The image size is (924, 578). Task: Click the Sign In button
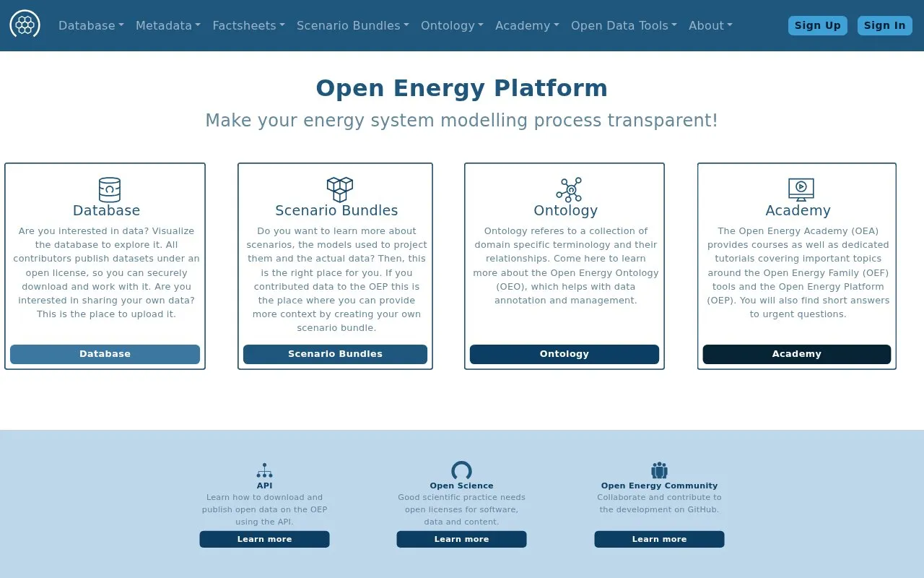(885, 25)
